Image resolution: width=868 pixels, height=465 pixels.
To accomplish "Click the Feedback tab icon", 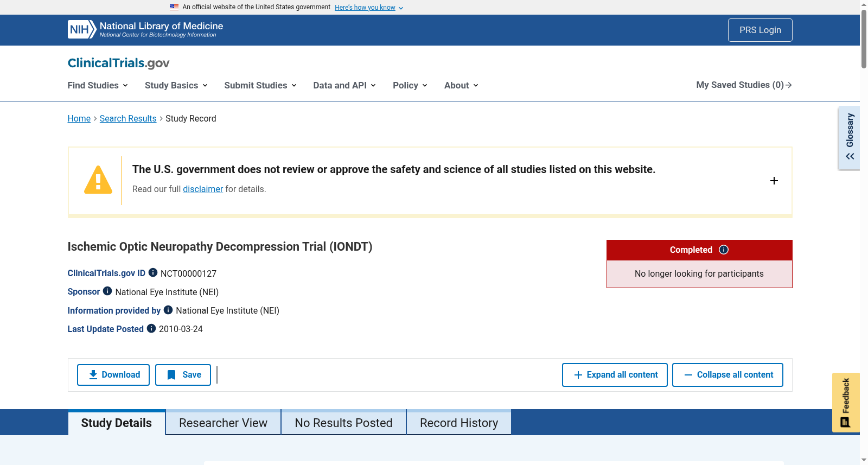I will tap(845, 422).
